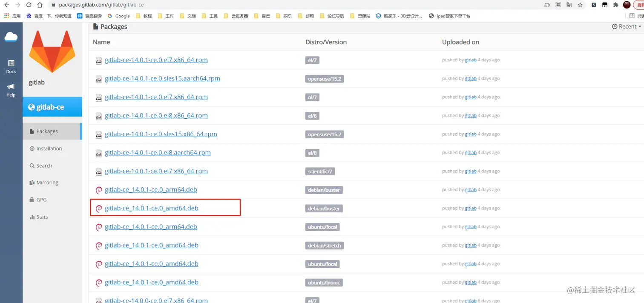This screenshot has height=303, width=644.
Task: Expand the 云服务器 bookmark folder
Action: [236, 16]
